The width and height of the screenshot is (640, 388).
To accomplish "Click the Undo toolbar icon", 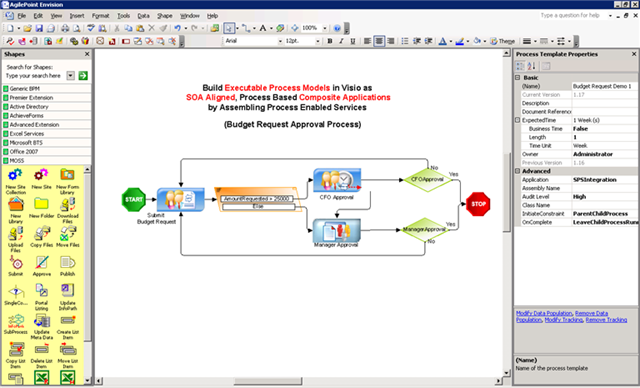I will [x=177, y=28].
